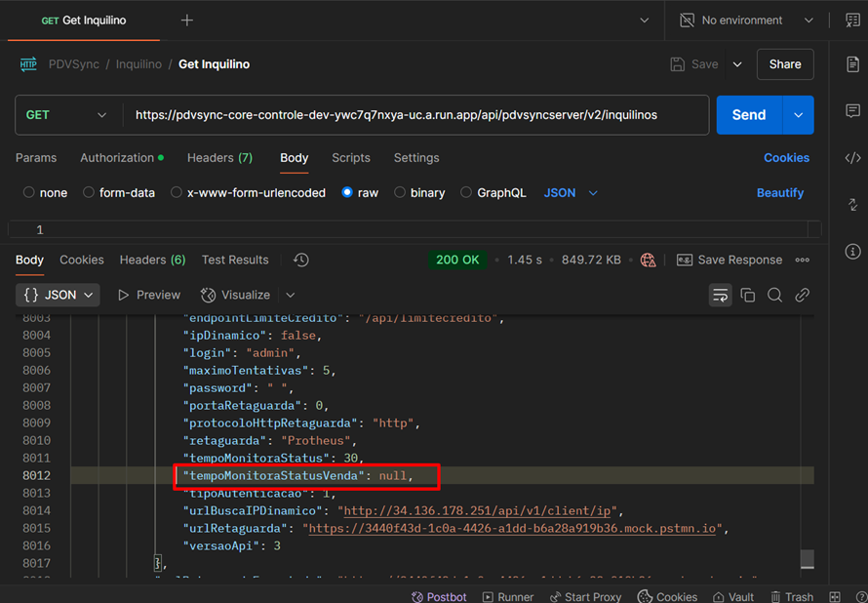This screenshot has height=603, width=868.
Task: Open GET method dropdown
Action: 66,115
